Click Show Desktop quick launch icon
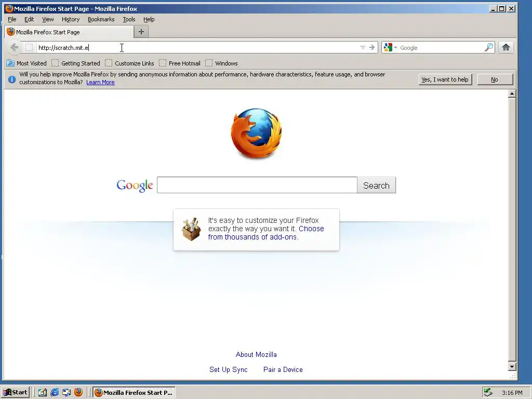This screenshot has height=399, width=532. click(x=66, y=393)
